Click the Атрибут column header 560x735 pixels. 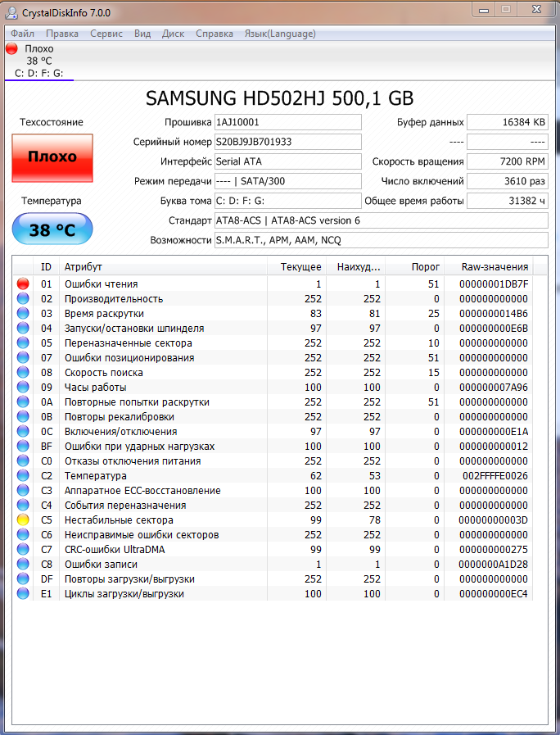tap(163, 267)
